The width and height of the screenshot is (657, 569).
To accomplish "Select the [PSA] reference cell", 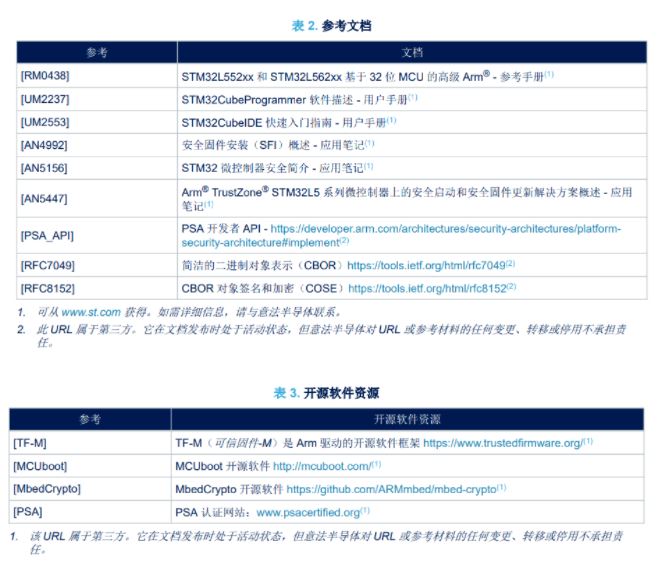I will (x=90, y=512).
